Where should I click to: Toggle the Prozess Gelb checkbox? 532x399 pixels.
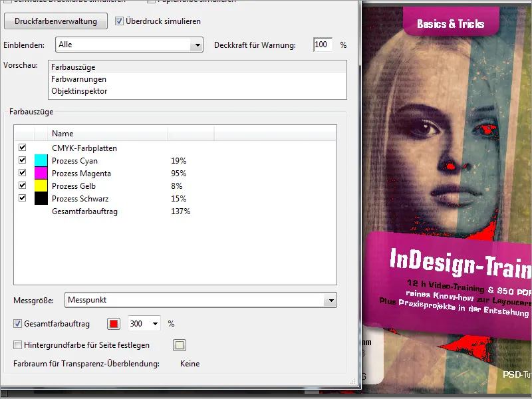pos(23,185)
